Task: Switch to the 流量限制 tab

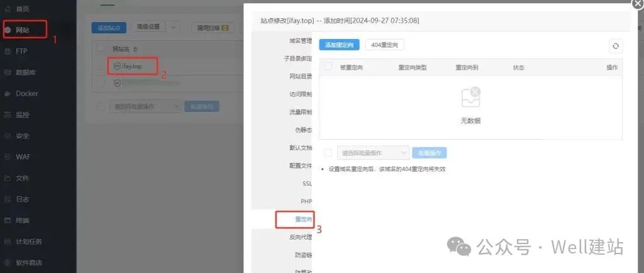Action: pyautogui.click(x=300, y=112)
